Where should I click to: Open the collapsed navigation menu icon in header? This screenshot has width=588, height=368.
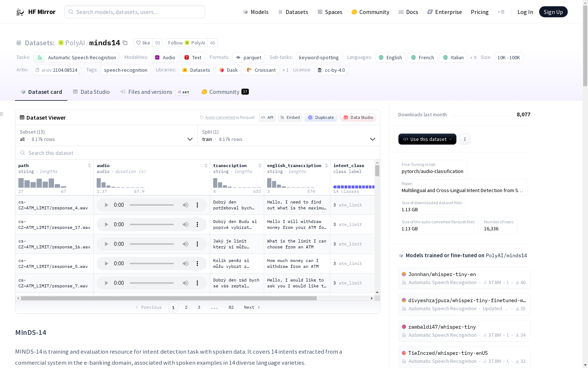[501, 12]
